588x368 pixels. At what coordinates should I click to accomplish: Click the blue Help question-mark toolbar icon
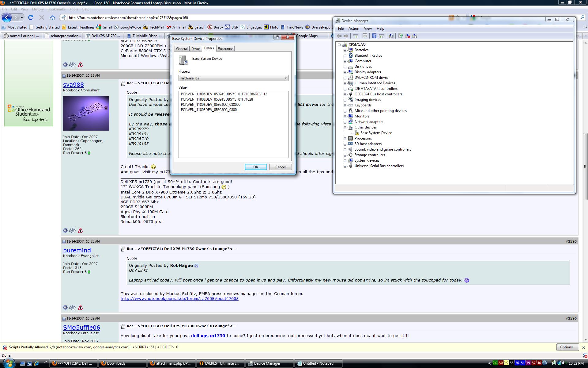374,36
